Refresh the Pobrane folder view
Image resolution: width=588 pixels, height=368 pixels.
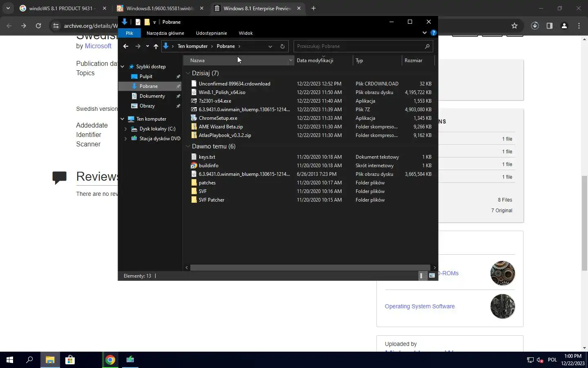(x=282, y=46)
